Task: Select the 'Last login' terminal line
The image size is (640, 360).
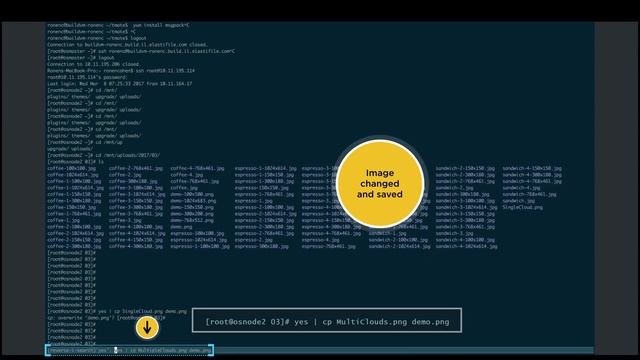Action: click(120, 84)
